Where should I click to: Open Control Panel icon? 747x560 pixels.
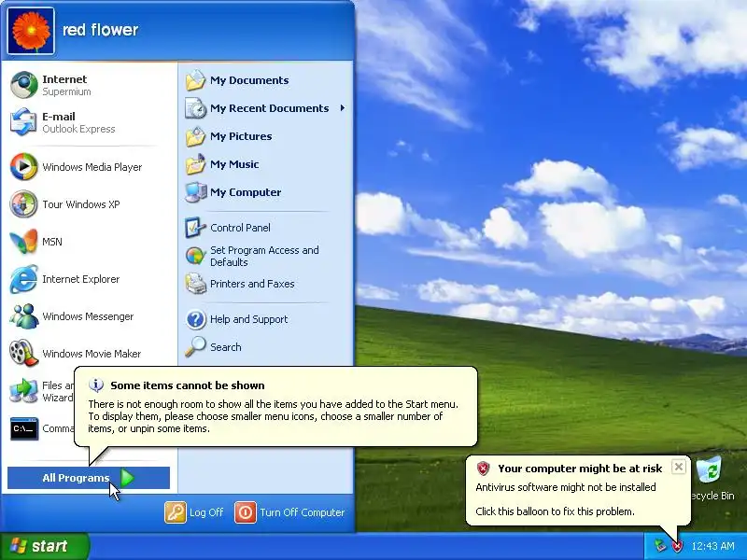point(195,228)
